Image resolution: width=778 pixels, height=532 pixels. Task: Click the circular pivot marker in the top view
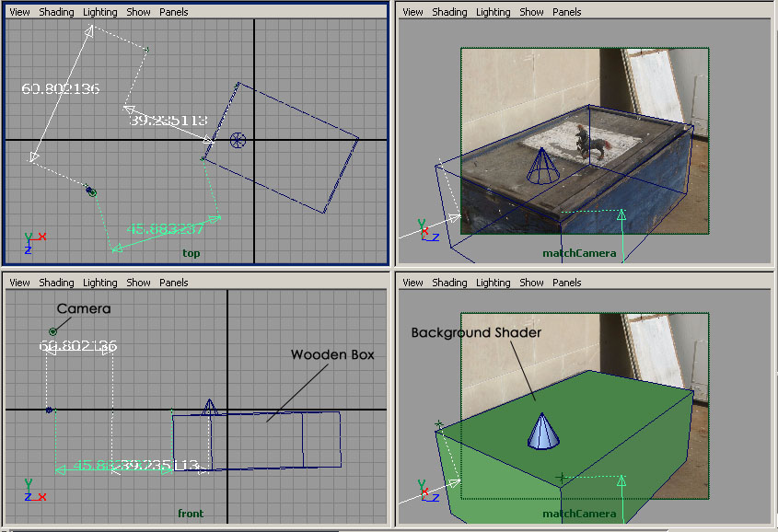[x=238, y=140]
